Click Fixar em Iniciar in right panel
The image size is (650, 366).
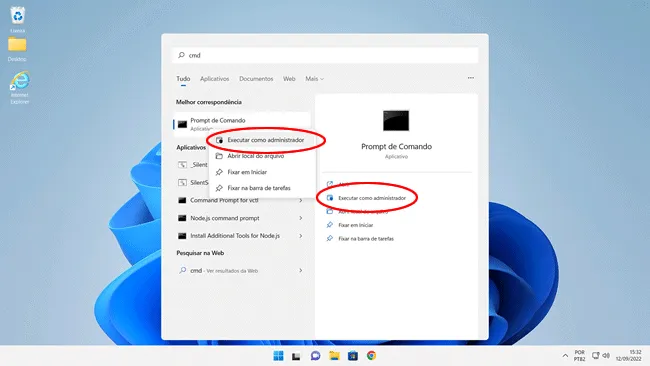(x=356, y=225)
